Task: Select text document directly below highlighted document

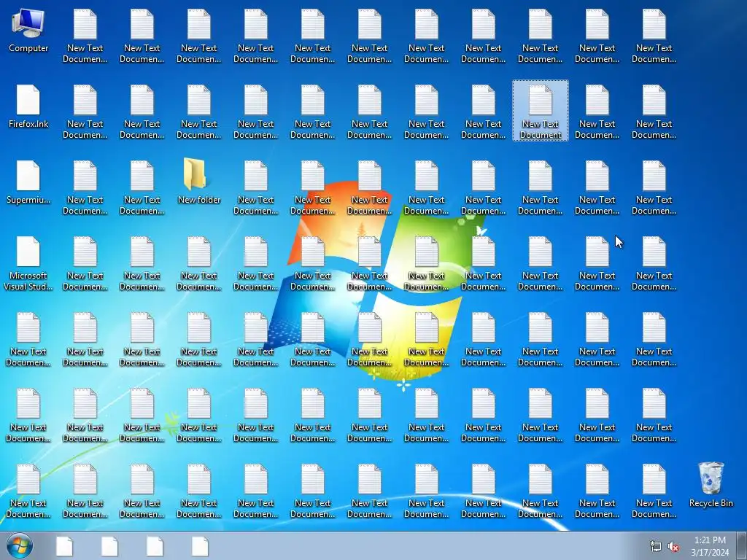Action: (x=541, y=187)
